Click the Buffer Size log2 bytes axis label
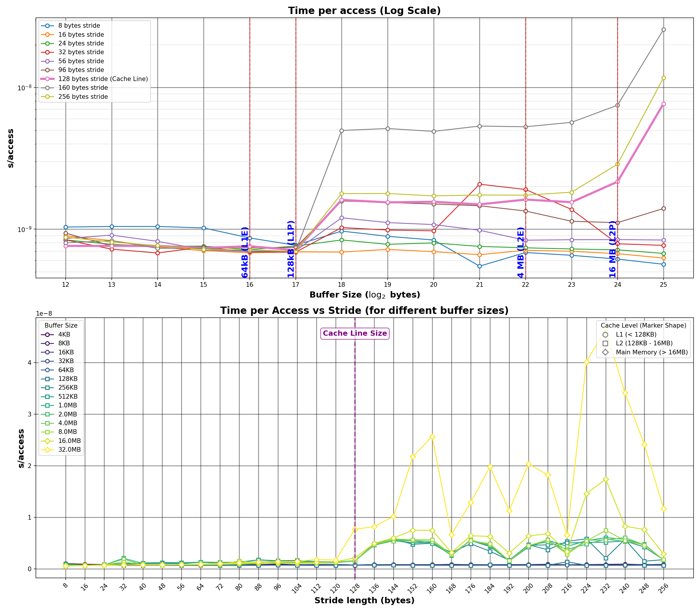Viewport: 700px width, 612px height. pyautogui.click(x=364, y=295)
